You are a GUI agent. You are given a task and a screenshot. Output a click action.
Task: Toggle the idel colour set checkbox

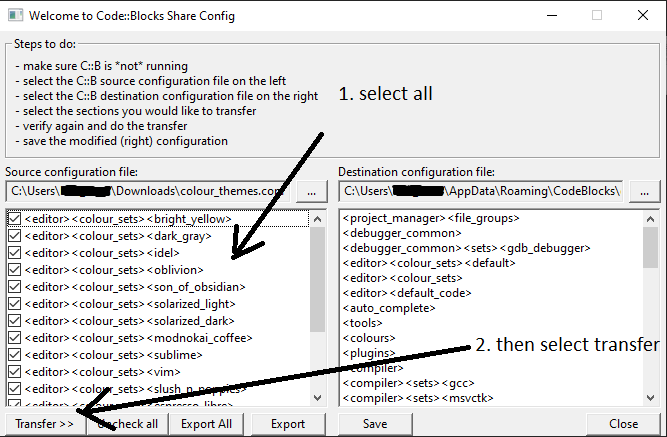tap(14, 253)
